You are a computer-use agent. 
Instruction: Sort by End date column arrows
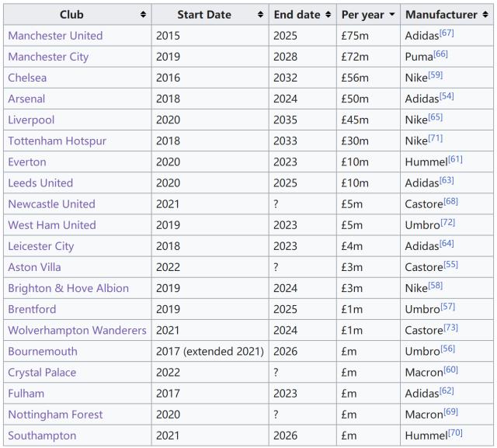329,15
